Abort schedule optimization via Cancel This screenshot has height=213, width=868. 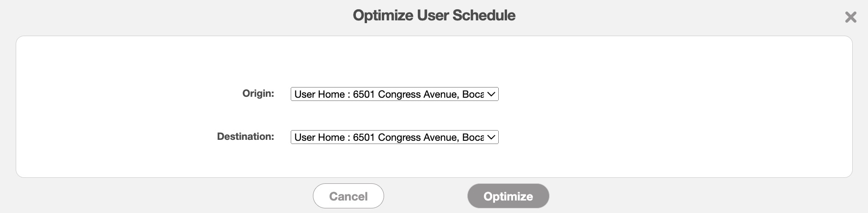pos(348,196)
